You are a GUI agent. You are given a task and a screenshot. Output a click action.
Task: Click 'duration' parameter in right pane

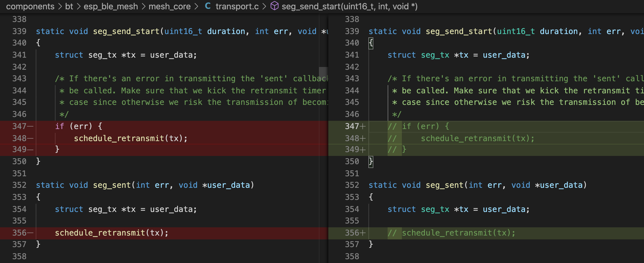[x=559, y=31]
